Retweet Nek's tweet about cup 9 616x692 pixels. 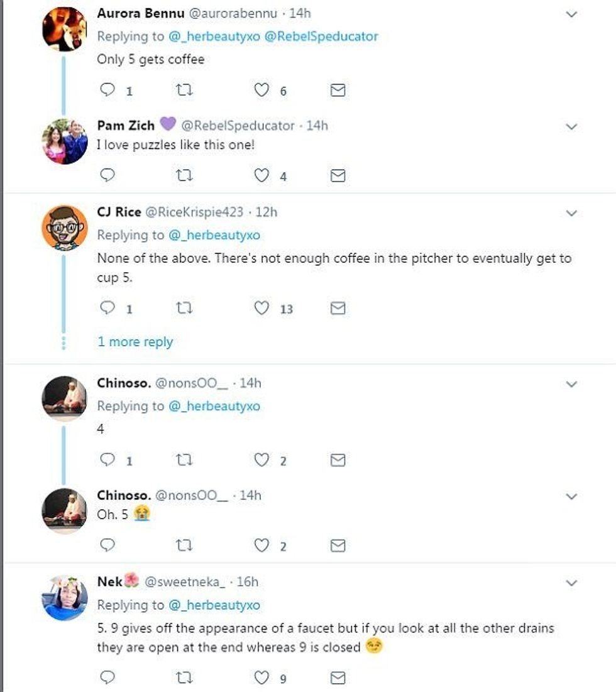point(185,678)
